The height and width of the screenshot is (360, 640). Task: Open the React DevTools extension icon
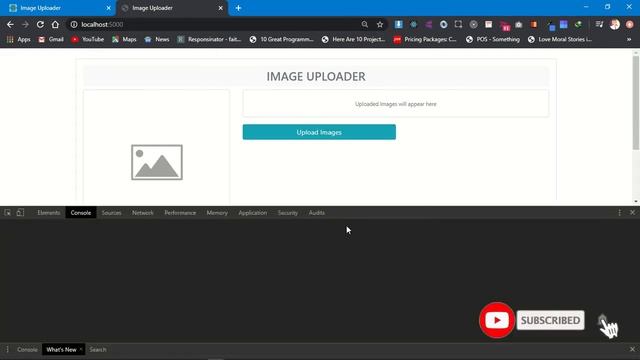tap(413, 24)
